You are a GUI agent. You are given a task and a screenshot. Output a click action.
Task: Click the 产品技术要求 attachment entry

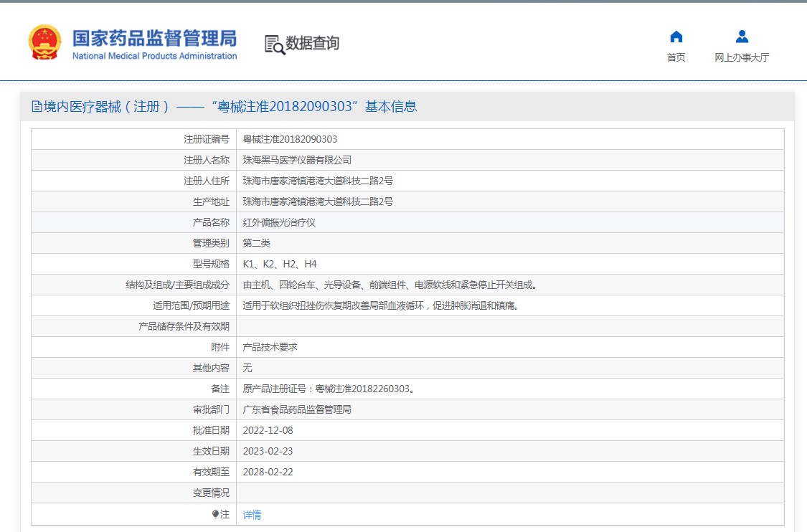(270, 347)
